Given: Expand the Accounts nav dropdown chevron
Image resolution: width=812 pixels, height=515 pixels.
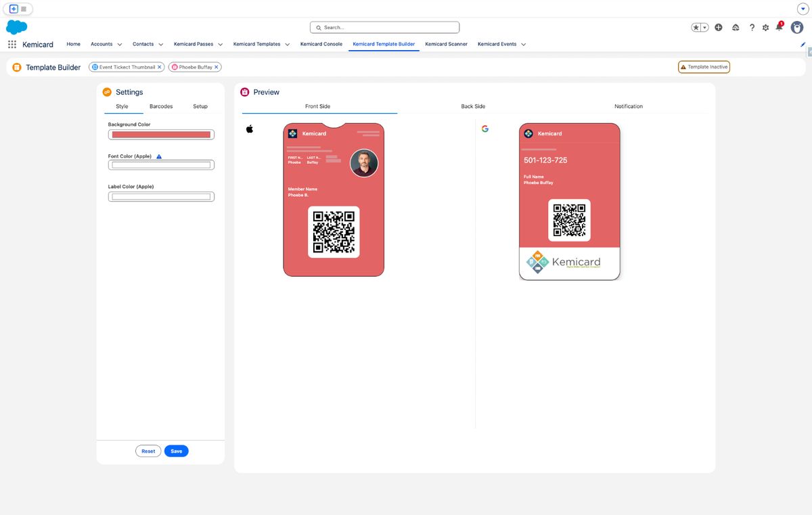Looking at the screenshot, I should tap(120, 45).
